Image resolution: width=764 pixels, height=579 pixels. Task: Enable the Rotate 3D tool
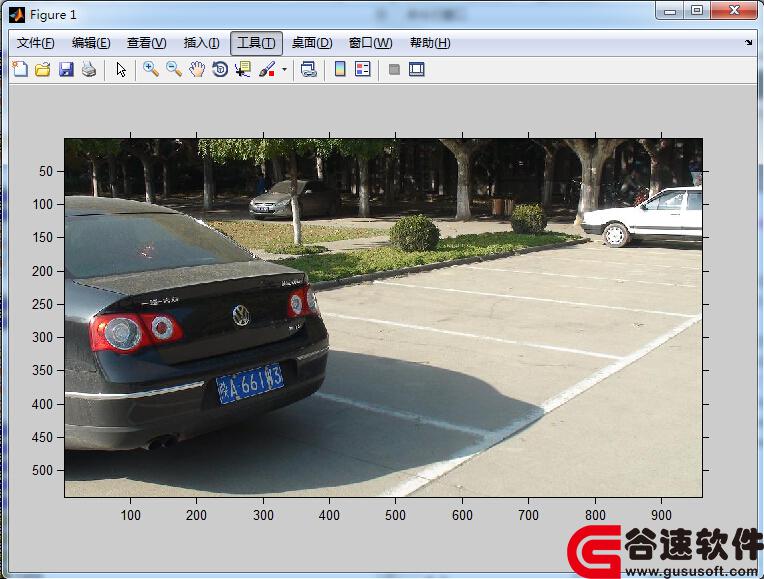click(220, 69)
